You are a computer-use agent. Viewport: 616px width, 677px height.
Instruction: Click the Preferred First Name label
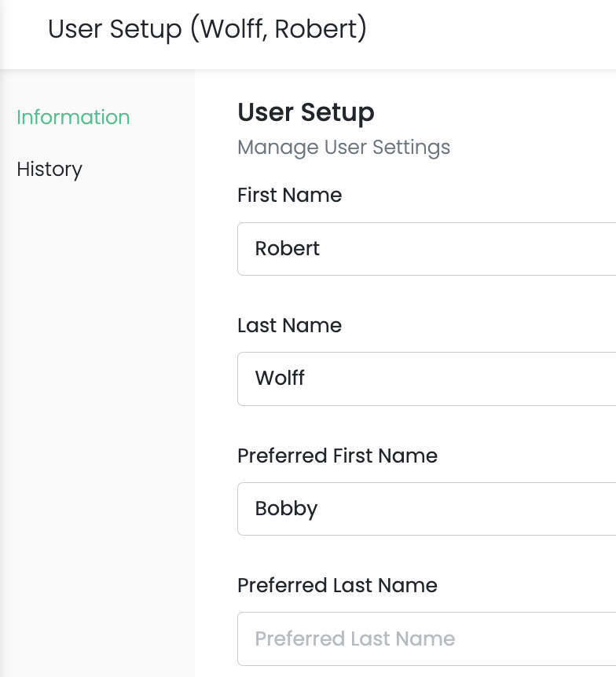(337, 456)
